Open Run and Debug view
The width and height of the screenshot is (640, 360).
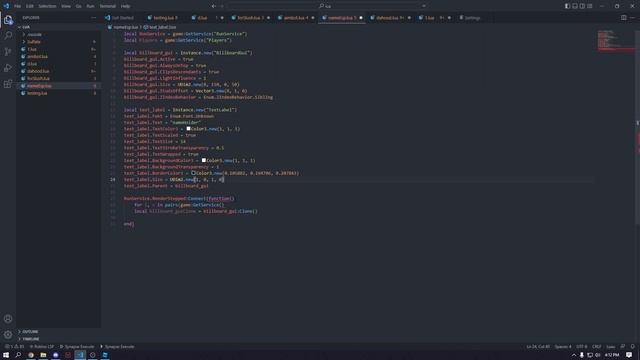pyautogui.click(x=8, y=68)
